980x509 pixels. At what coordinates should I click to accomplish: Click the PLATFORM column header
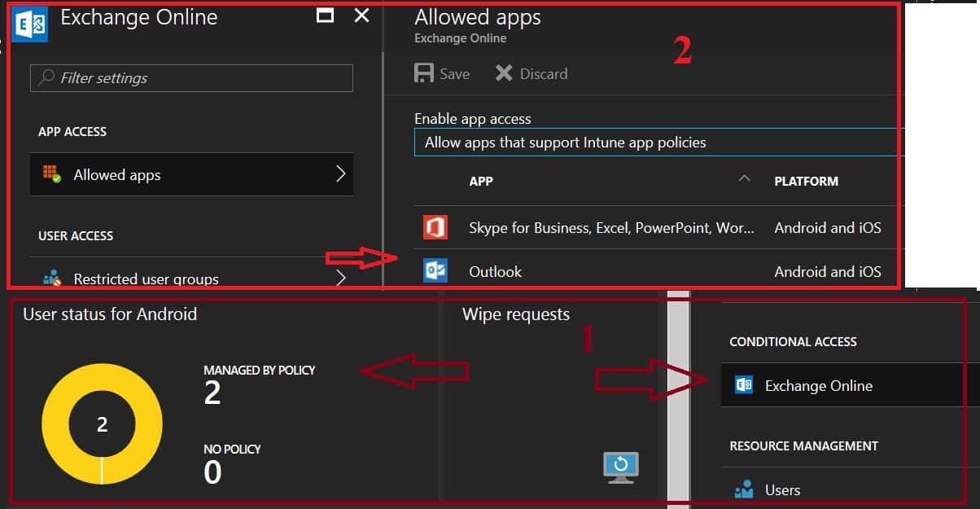(806, 181)
